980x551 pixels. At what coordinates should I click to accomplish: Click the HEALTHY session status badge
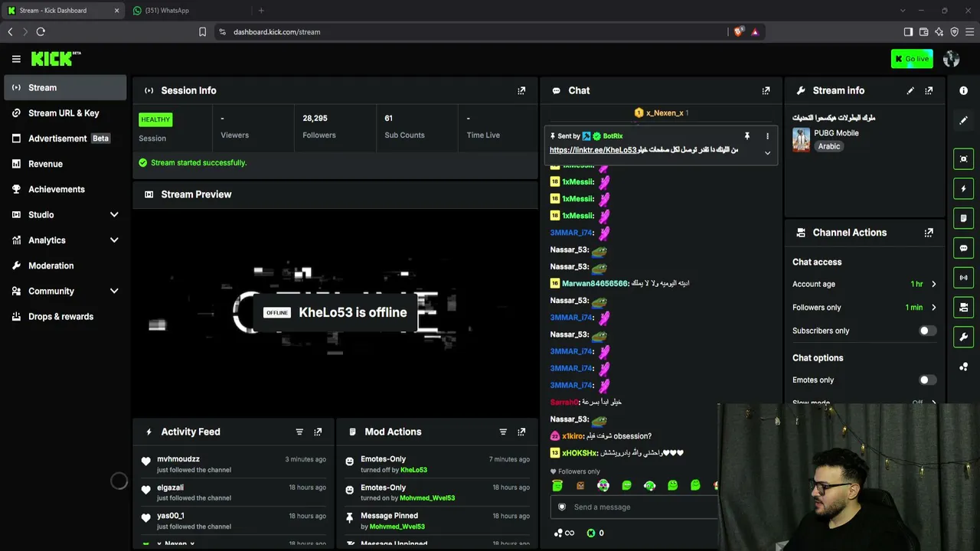click(155, 119)
